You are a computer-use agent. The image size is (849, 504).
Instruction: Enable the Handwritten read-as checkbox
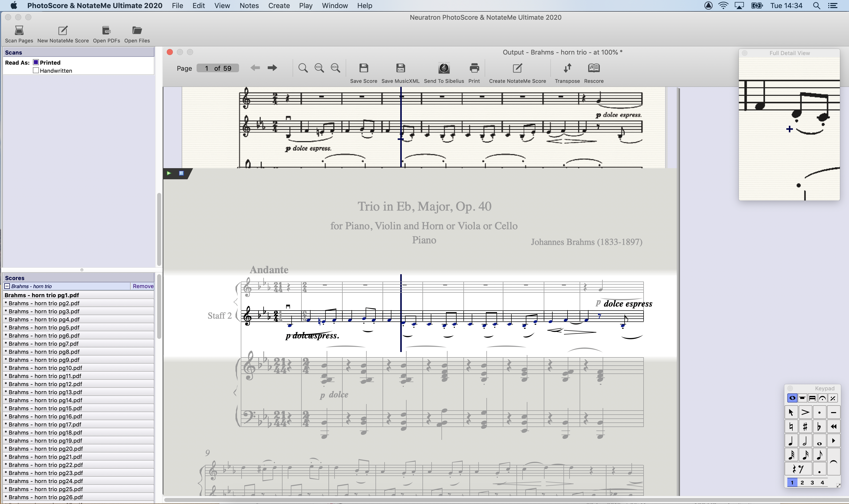tap(36, 70)
